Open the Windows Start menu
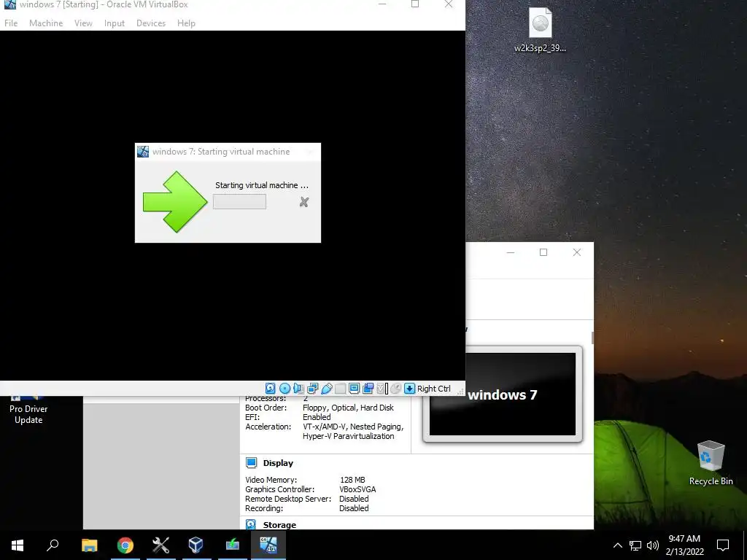747x560 pixels. coord(18,545)
